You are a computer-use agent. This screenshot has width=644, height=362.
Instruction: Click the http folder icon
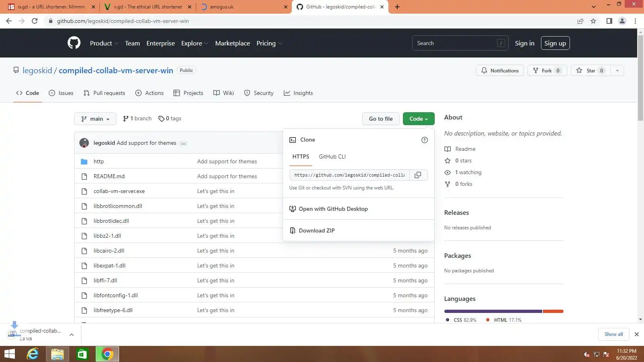point(84,161)
